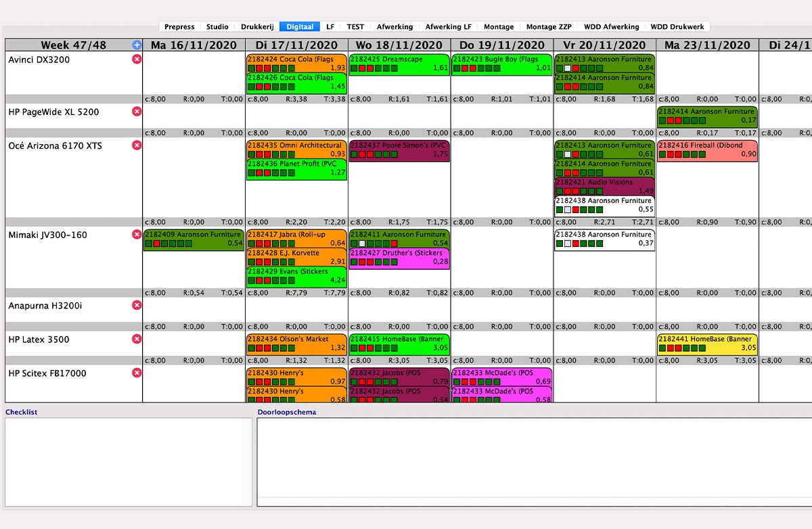Select job 2182434 Olson's Market
The image size is (812, 529).
tap(296, 344)
